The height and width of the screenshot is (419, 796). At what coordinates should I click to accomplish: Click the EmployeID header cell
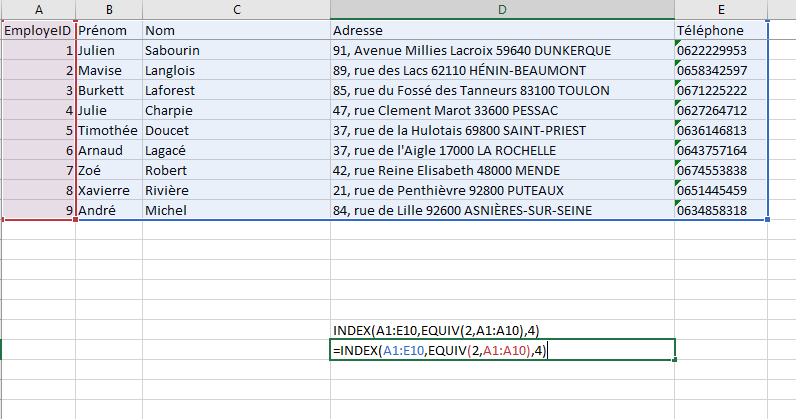(39, 30)
